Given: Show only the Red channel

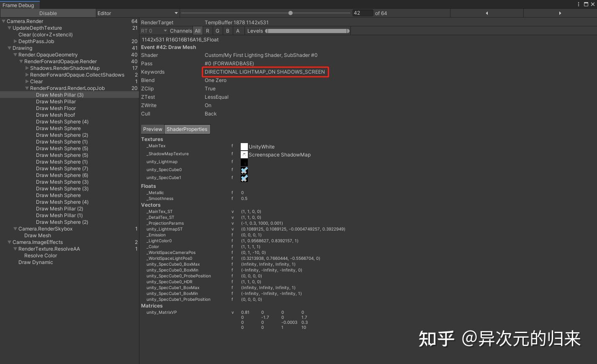Looking at the screenshot, I should 207,31.
